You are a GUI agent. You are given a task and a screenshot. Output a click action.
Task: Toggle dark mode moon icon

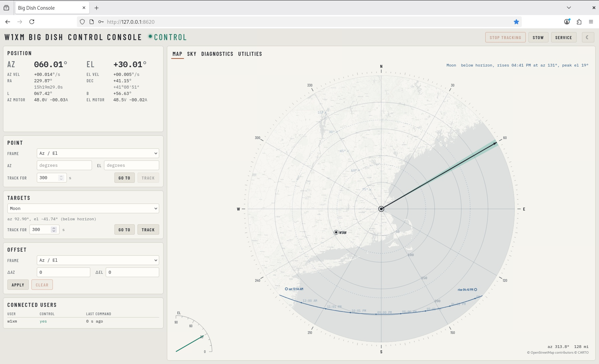[x=588, y=37]
